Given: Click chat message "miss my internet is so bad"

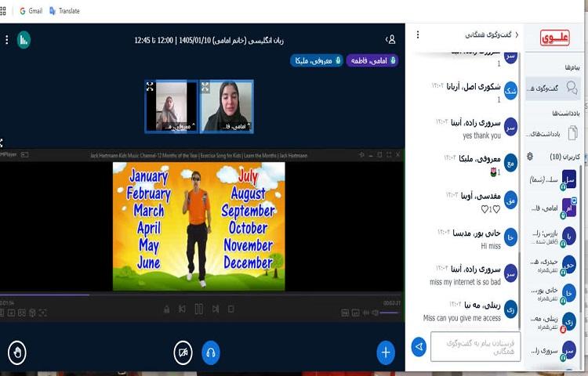Looking at the screenshot, I should click(465, 282).
